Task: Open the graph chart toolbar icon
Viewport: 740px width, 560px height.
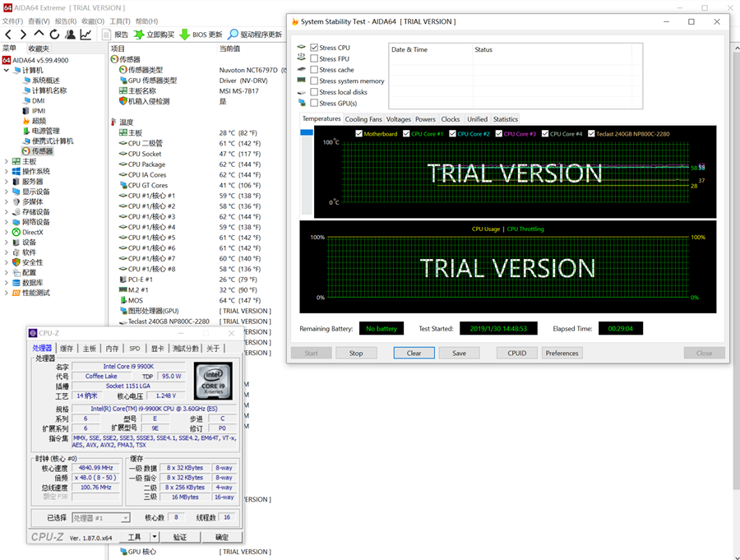Action: click(86, 35)
